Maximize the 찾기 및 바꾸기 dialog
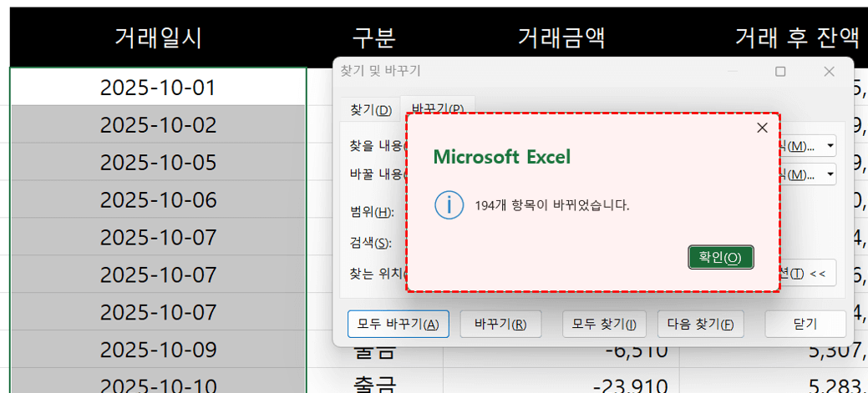 (780, 72)
